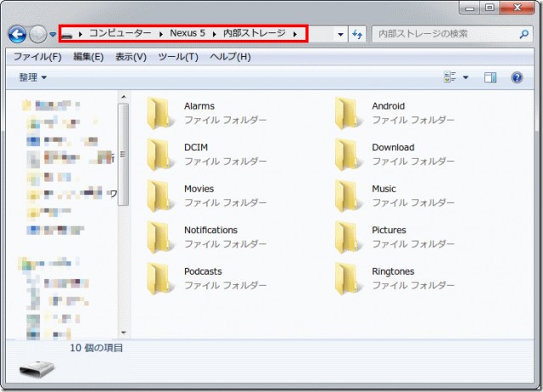Open the 表示(V) menu
Screen dimensions: 543x392
131,57
